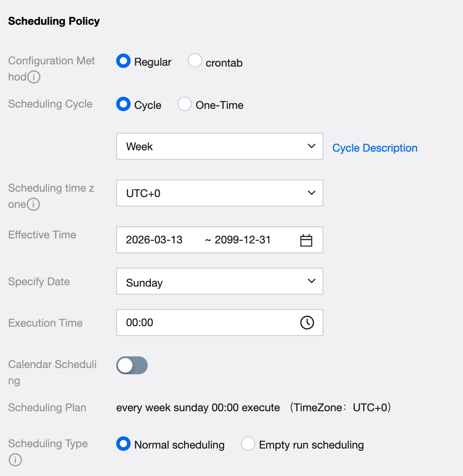Click the Scheduling time zone info icon
Image resolution: width=463 pixels, height=476 pixels.
(x=33, y=205)
